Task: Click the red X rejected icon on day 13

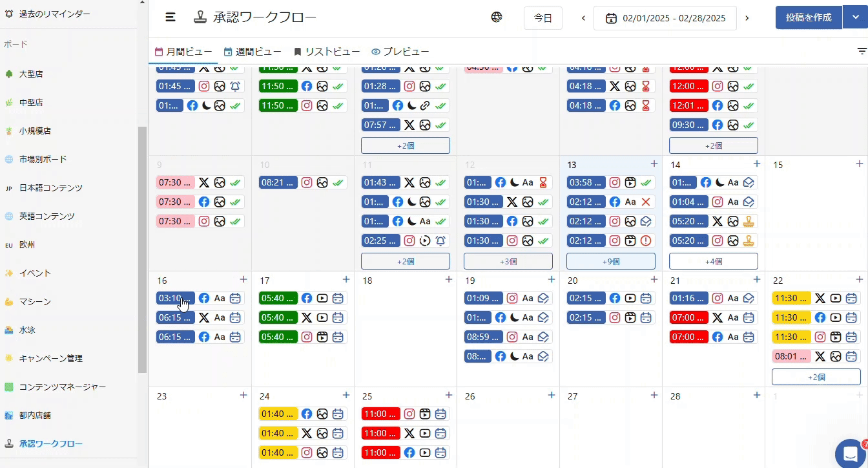Action: pos(645,202)
